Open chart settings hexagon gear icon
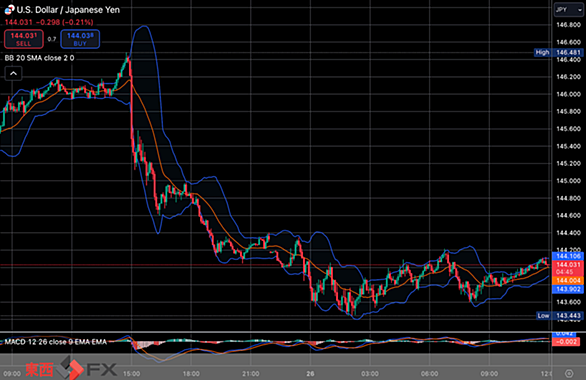The height and width of the screenshot is (380, 586). tap(569, 373)
